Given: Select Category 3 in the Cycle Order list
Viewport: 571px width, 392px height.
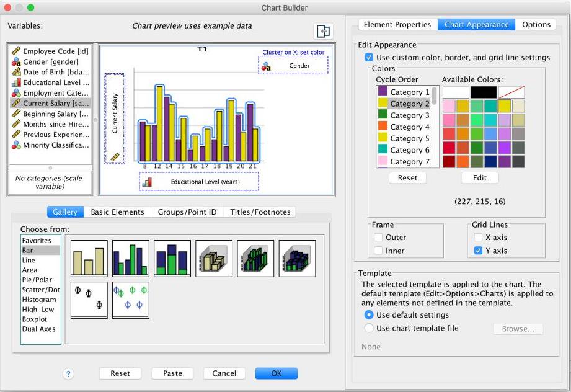Looking at the screenshot, I should [x=407, y=115].
